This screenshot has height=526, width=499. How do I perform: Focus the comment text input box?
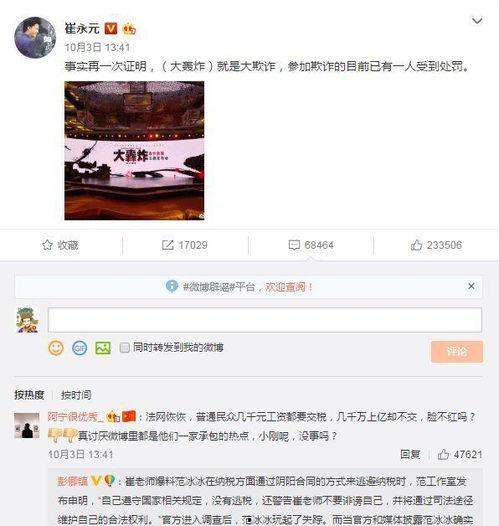(x=265, y=320)
